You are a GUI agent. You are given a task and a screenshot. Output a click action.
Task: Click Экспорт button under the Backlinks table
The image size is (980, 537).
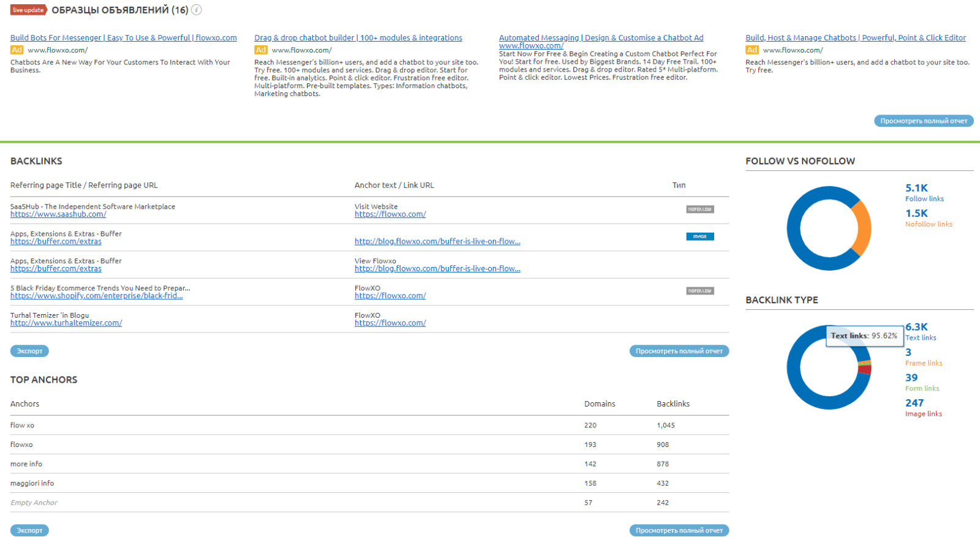(29, 351)
